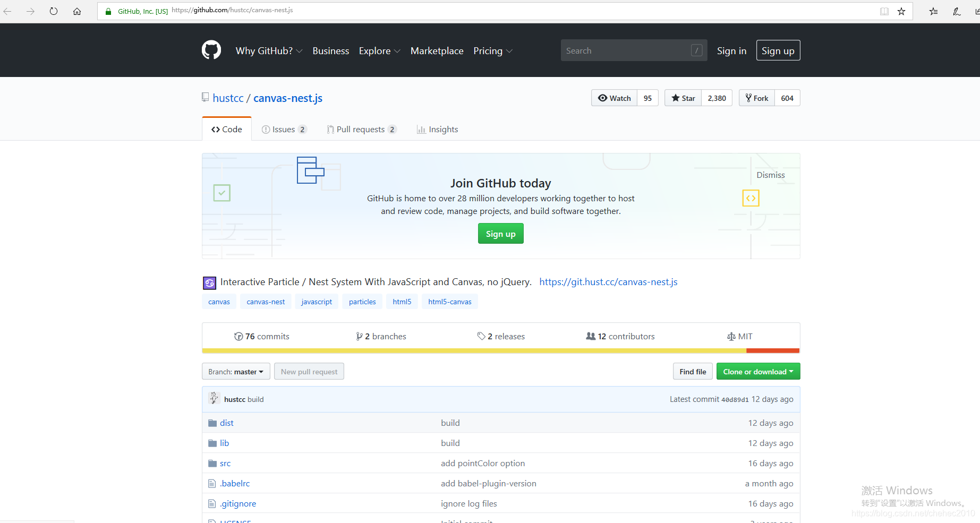Click the Find file button

693,372
